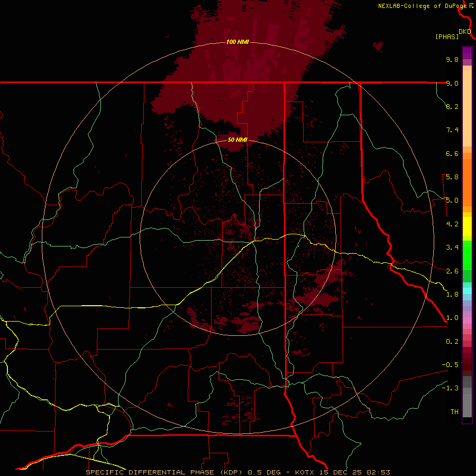
Task: Select the 9.8 value on the color scale
Action: (452, 59)
